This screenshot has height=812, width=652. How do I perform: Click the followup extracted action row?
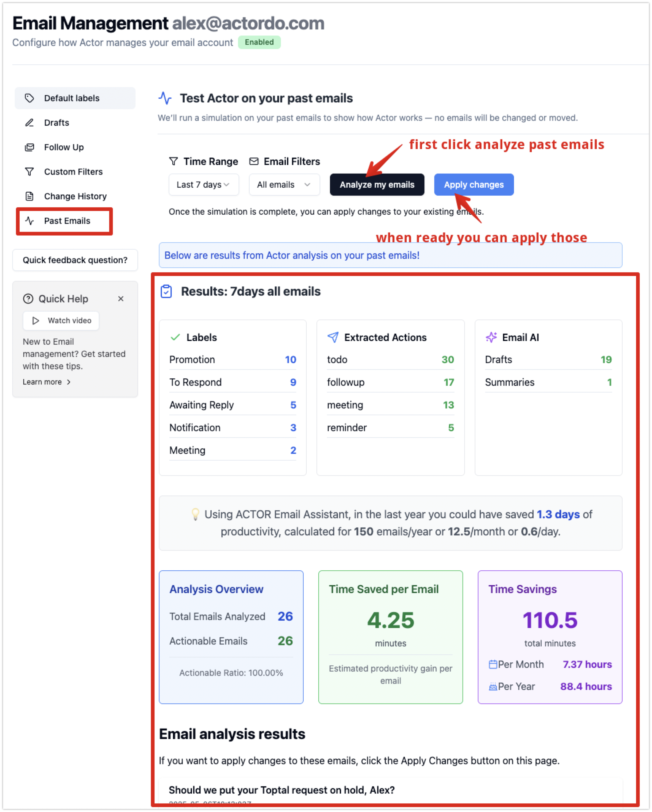[x=391, y=382]
